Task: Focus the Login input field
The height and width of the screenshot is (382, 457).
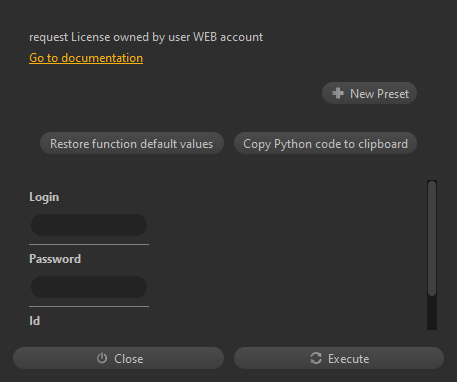Action: click(89, 225)
